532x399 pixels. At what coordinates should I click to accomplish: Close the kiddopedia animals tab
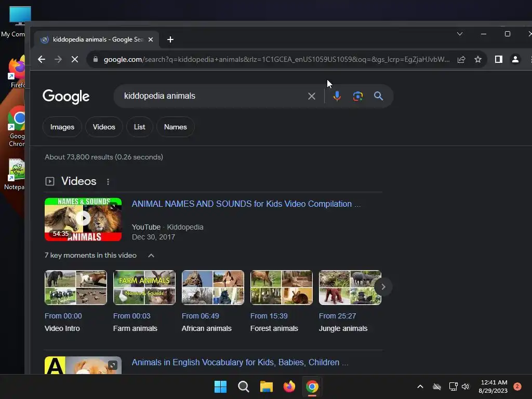coord(151,39)
